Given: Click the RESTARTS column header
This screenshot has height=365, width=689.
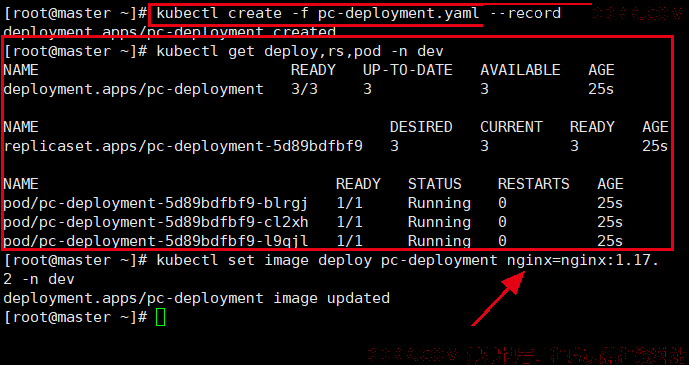Looking at the screenshot, I should coord(533,184).
